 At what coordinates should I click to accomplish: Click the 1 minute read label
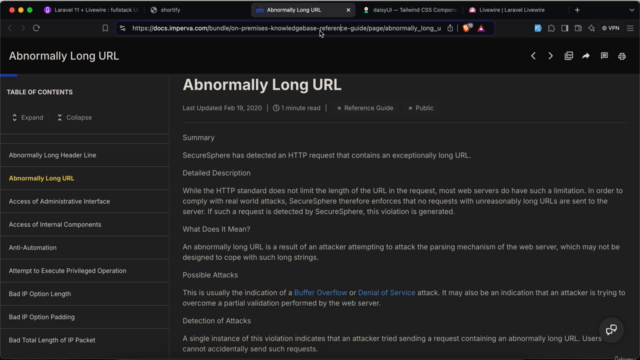tap(297, 108)
